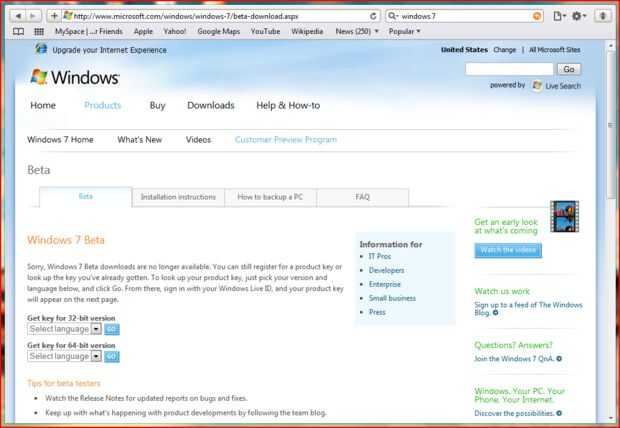Open the Home navigation item

[x=43, y=106]
